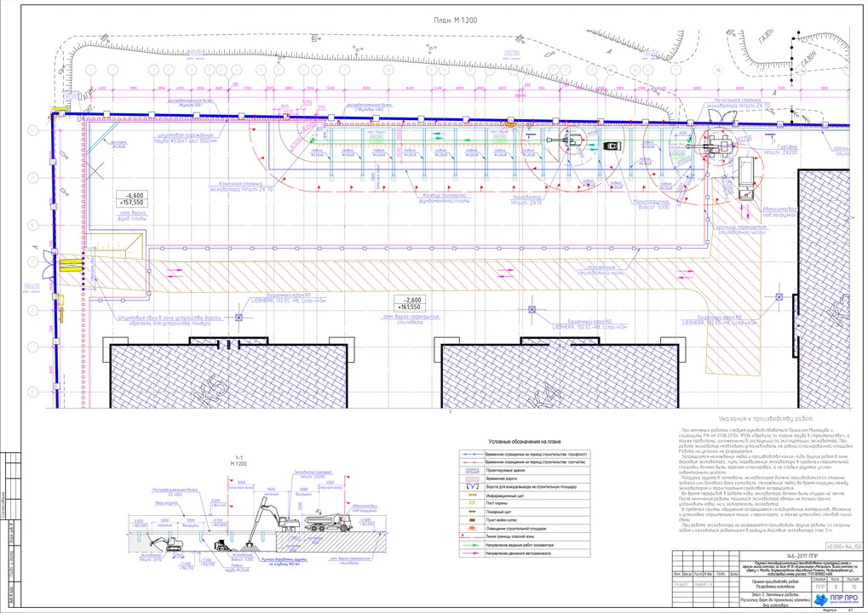Click the Bobcat S330 mini loader in plan

pyautogui.click(x=612, y=146)
